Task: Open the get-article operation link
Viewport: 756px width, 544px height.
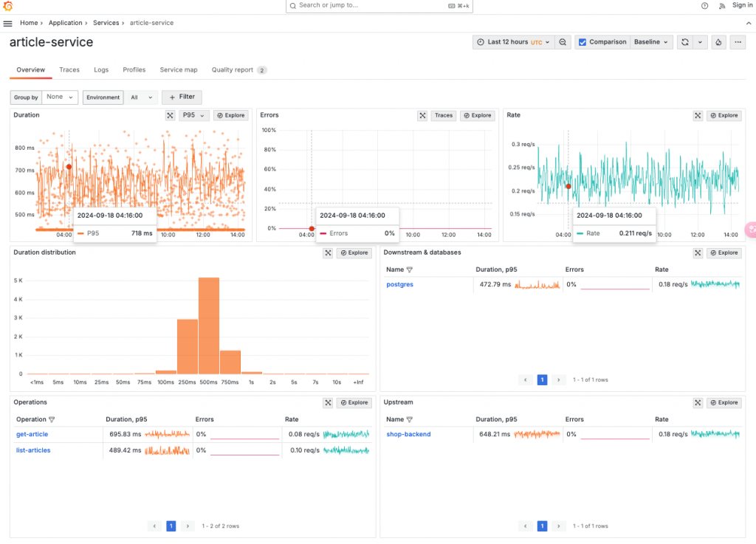Action: point(32,435)
